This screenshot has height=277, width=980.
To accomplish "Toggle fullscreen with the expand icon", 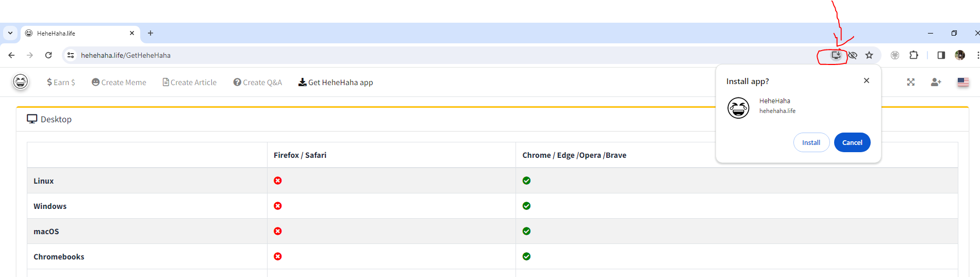I will [x=911, y=82].
